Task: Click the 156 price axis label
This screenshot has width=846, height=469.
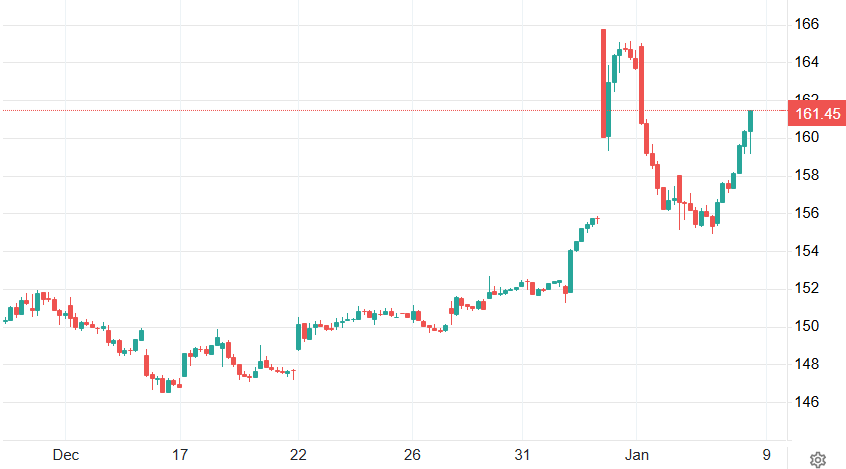Action: (x=807, y=213)
